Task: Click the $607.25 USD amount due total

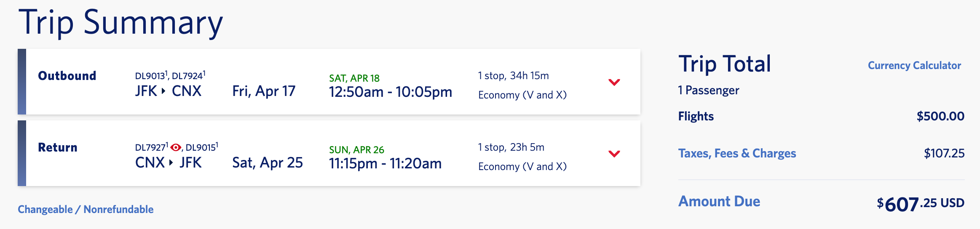Action: pos(920,204)
